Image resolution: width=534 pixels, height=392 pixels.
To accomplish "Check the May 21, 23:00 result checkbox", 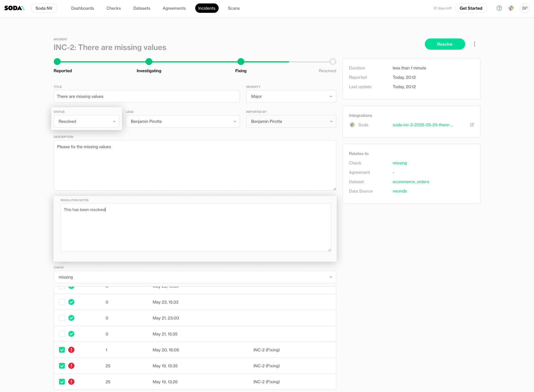I will coord(62,318).
